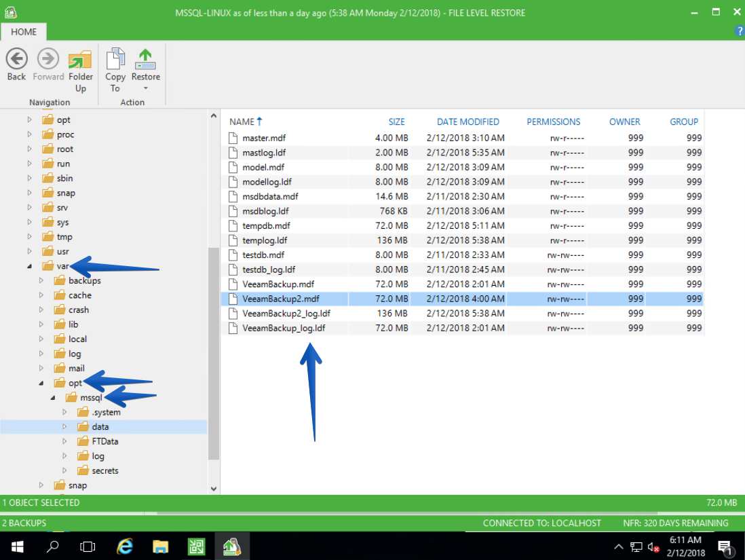Image resolution: width=745 pixels, height=560 pixels.
Task: Expand the root folder node
Action: (29, 149)
